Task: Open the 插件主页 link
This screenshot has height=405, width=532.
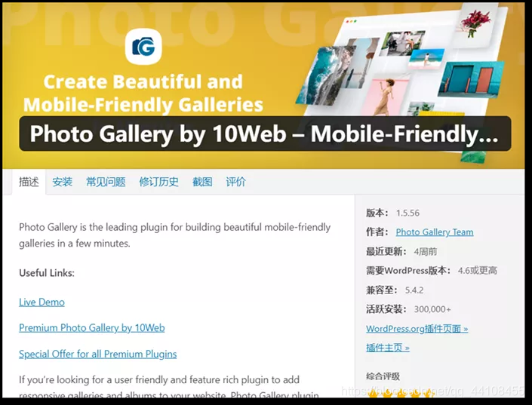Action: point(388,348)
